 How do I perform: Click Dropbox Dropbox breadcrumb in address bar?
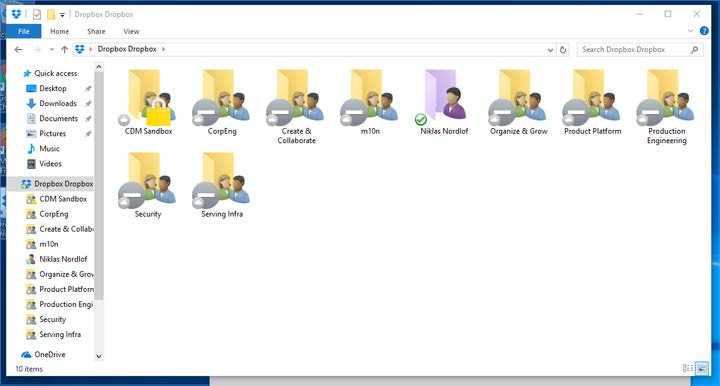127,49
